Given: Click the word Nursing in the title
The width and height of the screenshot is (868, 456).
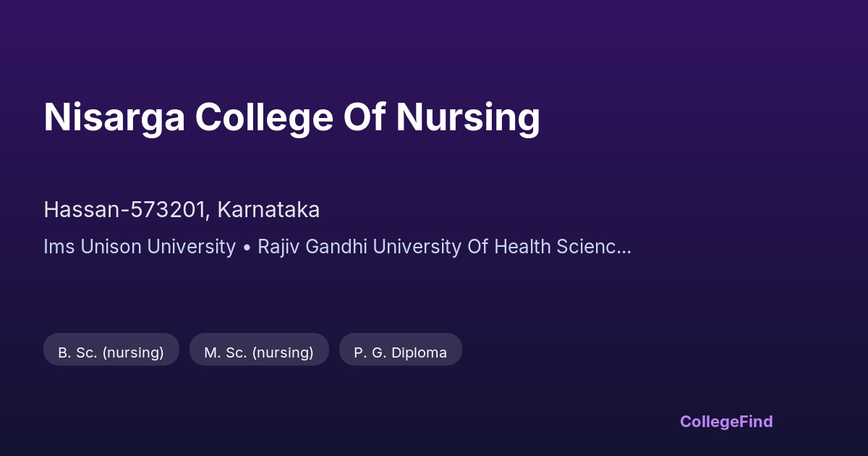Looking at the screenshot, I should point(467,117).
